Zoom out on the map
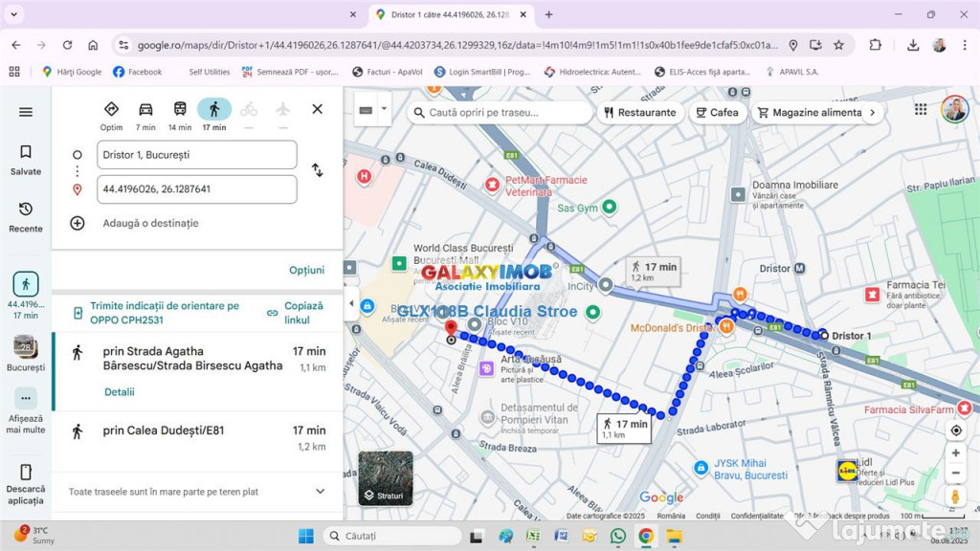 (x=956, y=473)
